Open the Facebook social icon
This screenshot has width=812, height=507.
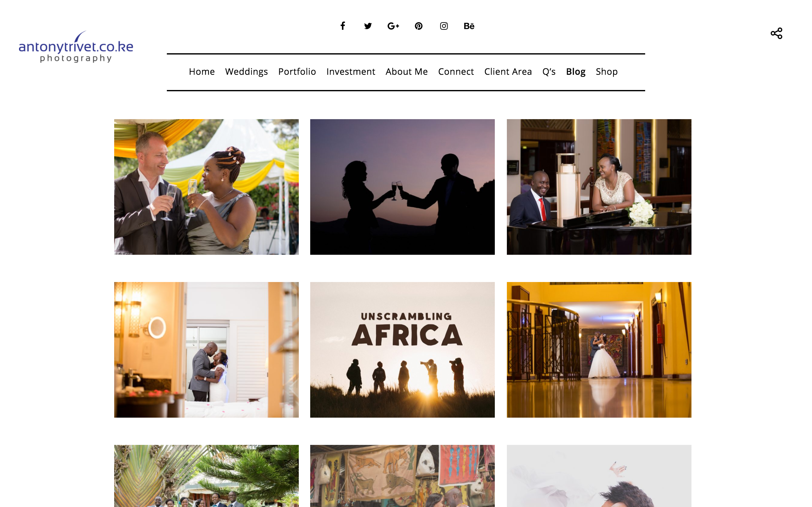(343, 26)
